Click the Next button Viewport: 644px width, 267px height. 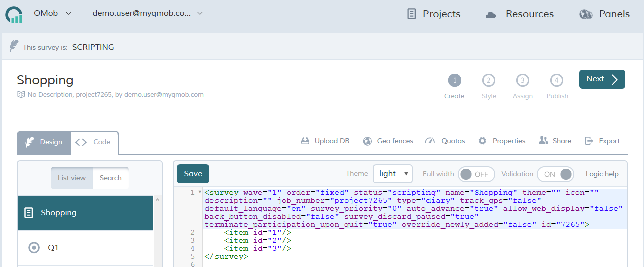(x=602, y=79)
